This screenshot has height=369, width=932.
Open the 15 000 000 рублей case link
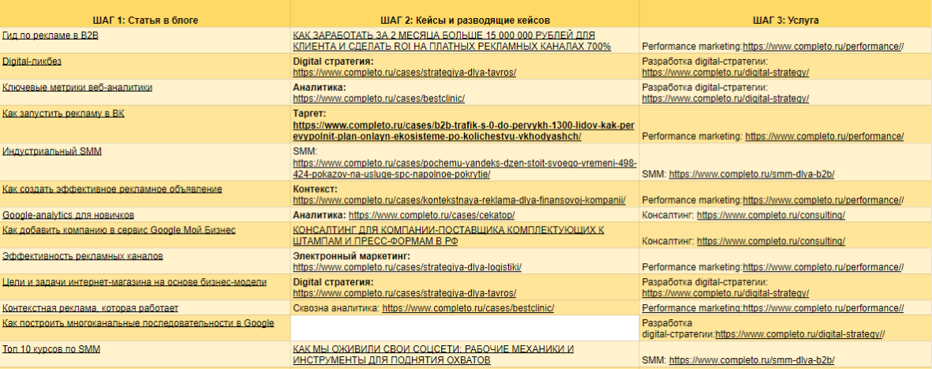(x=452, y=41)
